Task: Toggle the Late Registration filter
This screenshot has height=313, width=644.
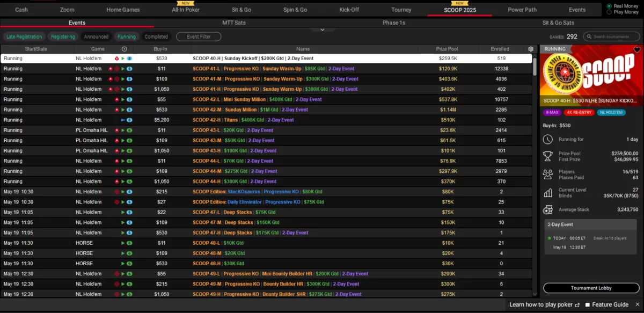Action: click(24, 37)
